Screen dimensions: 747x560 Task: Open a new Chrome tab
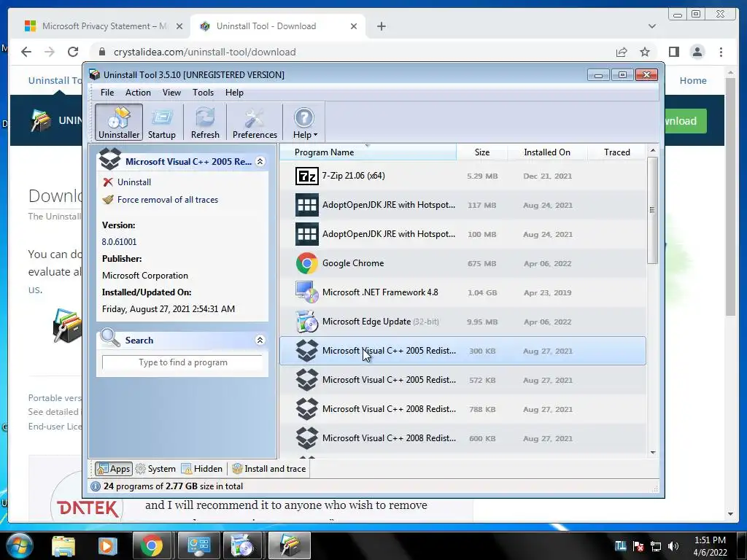381,26
